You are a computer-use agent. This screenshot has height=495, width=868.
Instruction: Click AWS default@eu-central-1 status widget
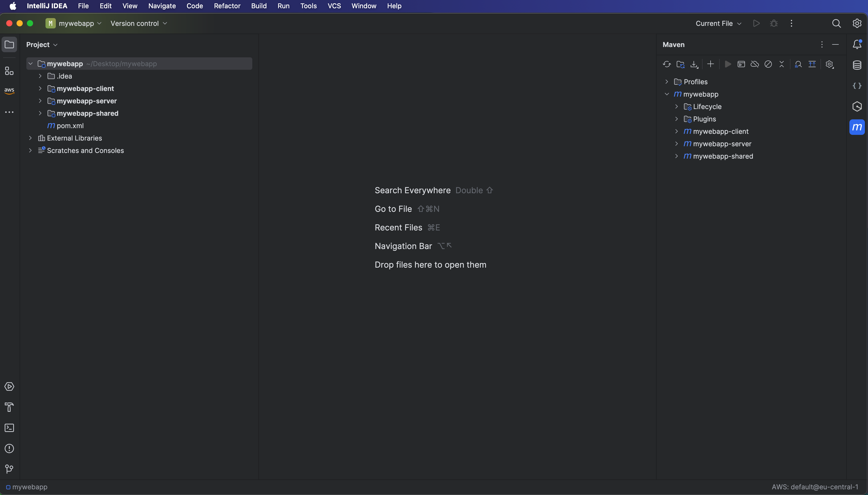[x=815, y=487]
